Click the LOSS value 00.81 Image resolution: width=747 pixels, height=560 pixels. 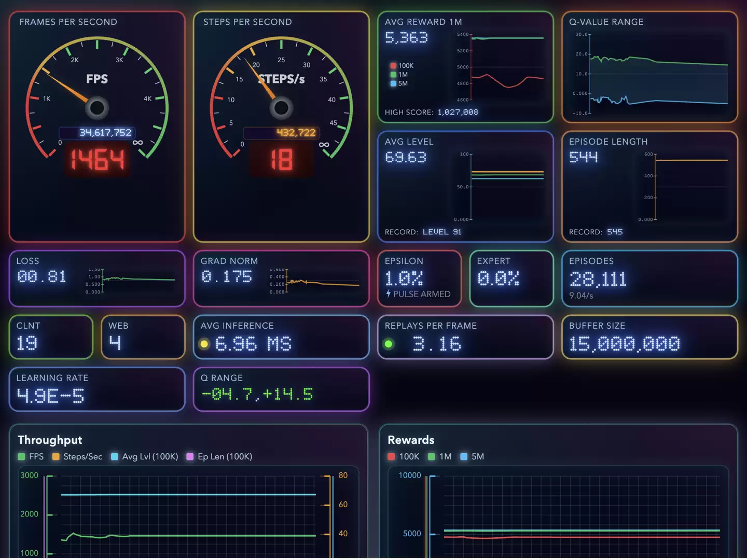(x=42, y=277)
